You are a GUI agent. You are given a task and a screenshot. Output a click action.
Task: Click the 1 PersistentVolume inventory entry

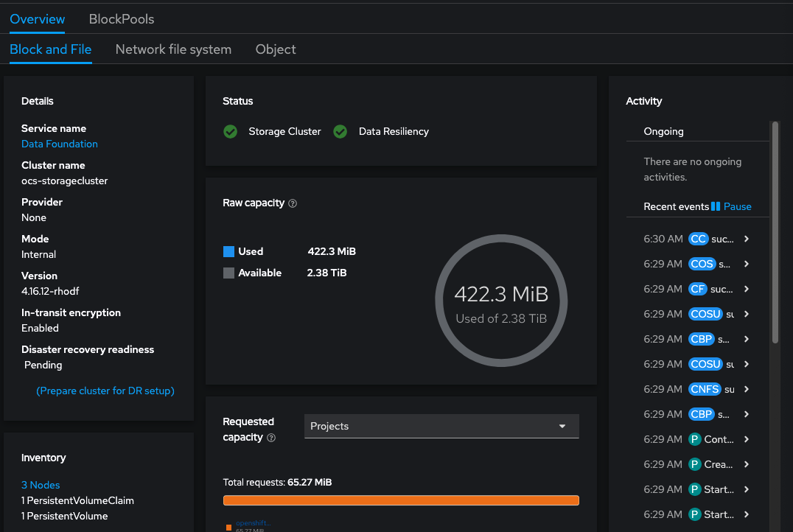point(64,517)
